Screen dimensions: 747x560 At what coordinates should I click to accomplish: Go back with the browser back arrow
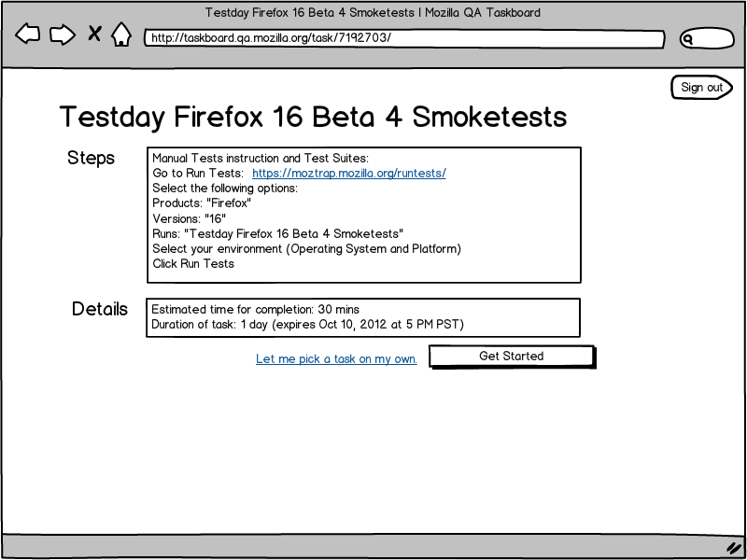(x=28, y=35)
